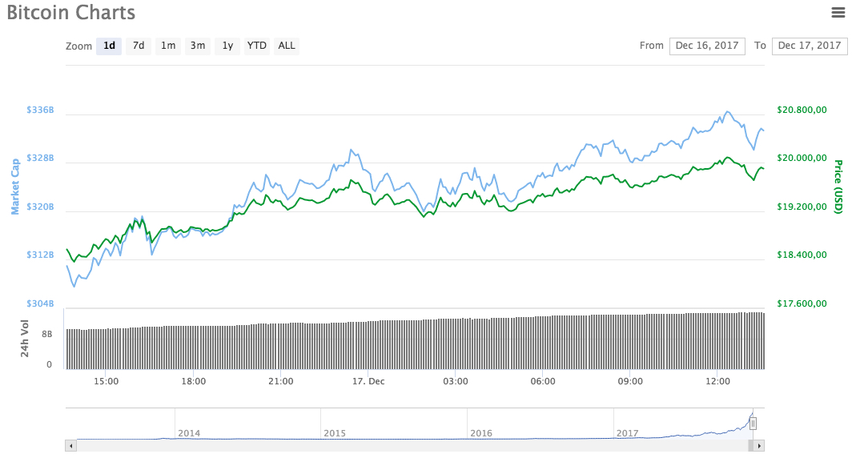Click the Price (USD) axis title
Viewport: 868px width, 458px height.
(x=838, y=187)
